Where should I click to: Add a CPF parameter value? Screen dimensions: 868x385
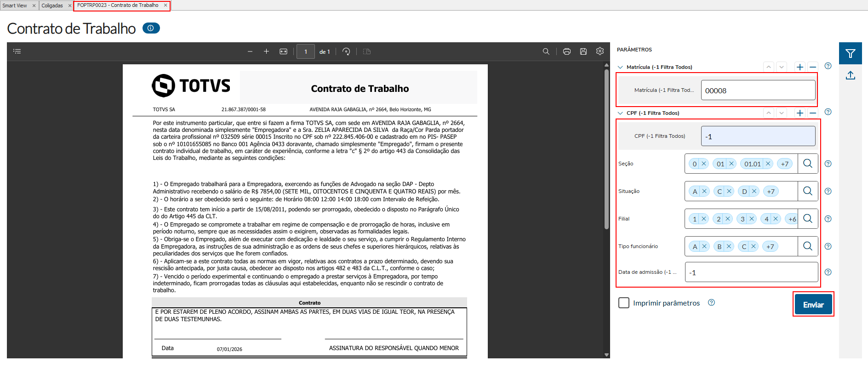[800, 113]
